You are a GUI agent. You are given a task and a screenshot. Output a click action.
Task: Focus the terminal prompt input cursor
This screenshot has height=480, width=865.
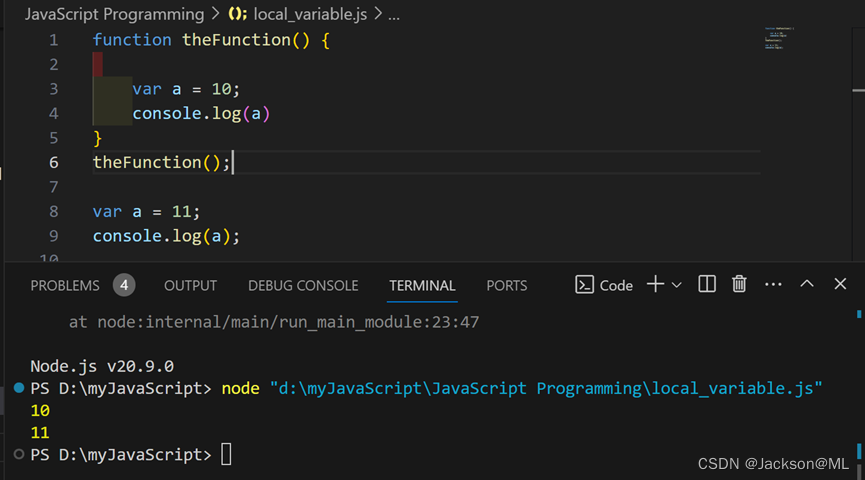tap(226, 455)
